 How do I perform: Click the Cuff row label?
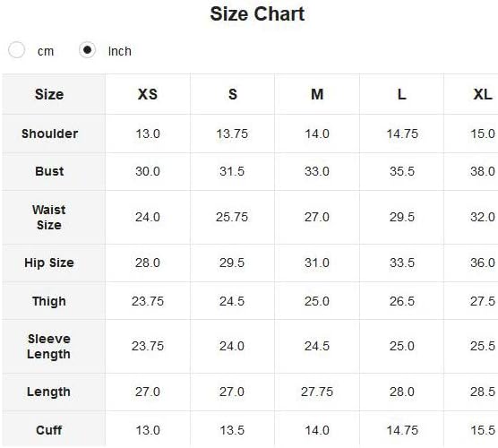point(48,430)
